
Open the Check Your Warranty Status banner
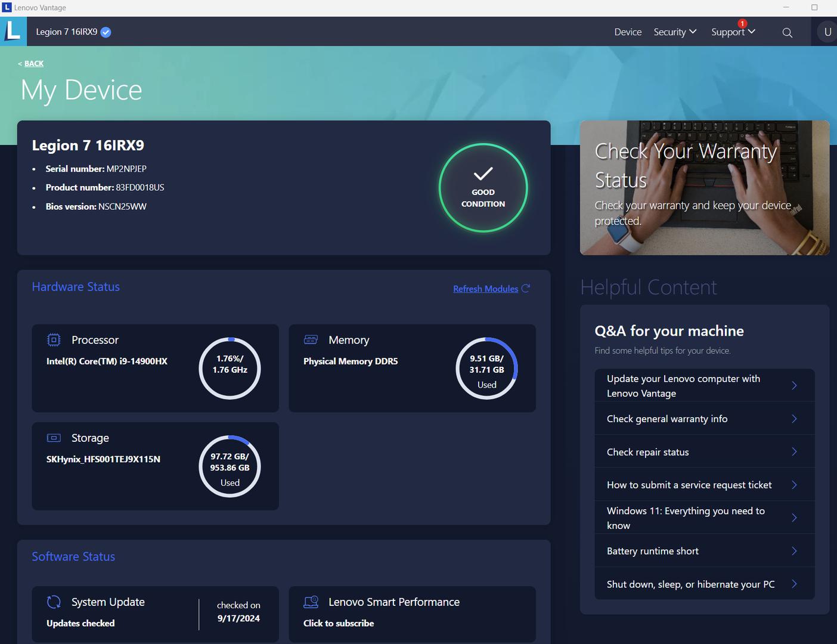tap(704, 188)
